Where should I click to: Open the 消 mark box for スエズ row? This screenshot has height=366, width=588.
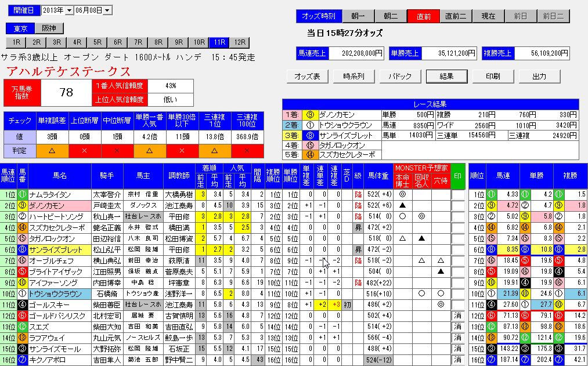458,327
